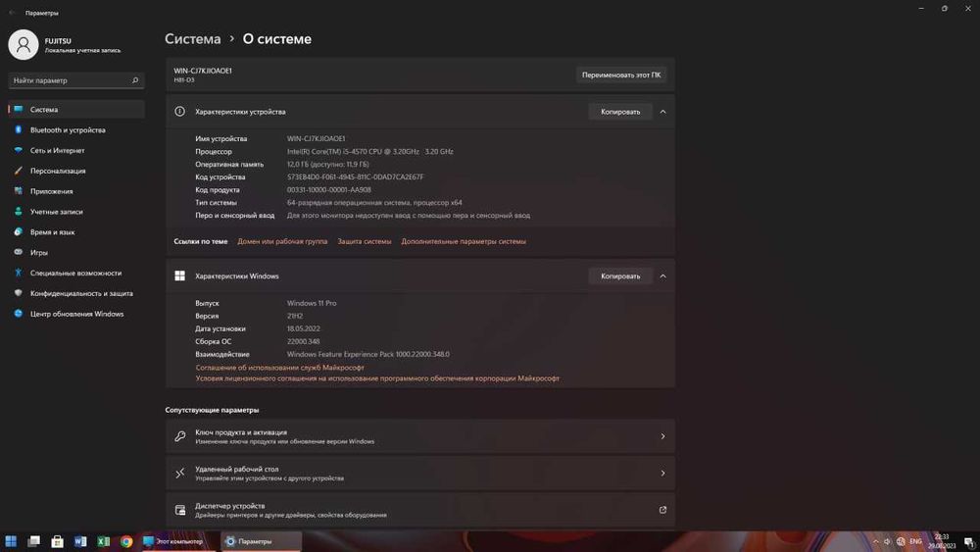This screenshot has width=980, height=552.
Task: Click the search magnifier in settings search box
Action: 135,80
